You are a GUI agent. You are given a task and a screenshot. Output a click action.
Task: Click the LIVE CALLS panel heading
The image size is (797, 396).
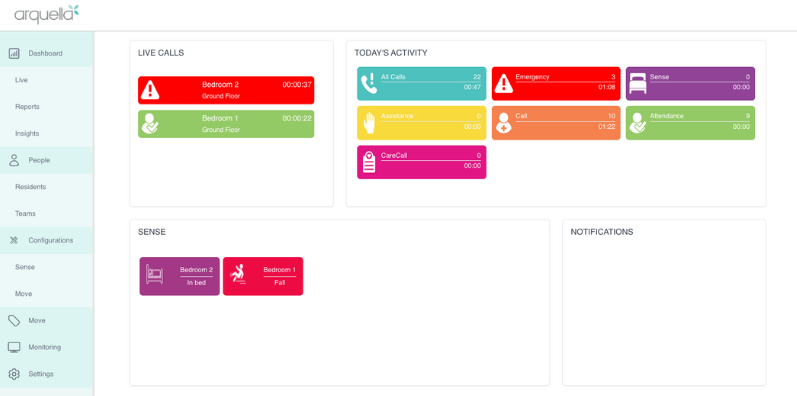(161, 53)
